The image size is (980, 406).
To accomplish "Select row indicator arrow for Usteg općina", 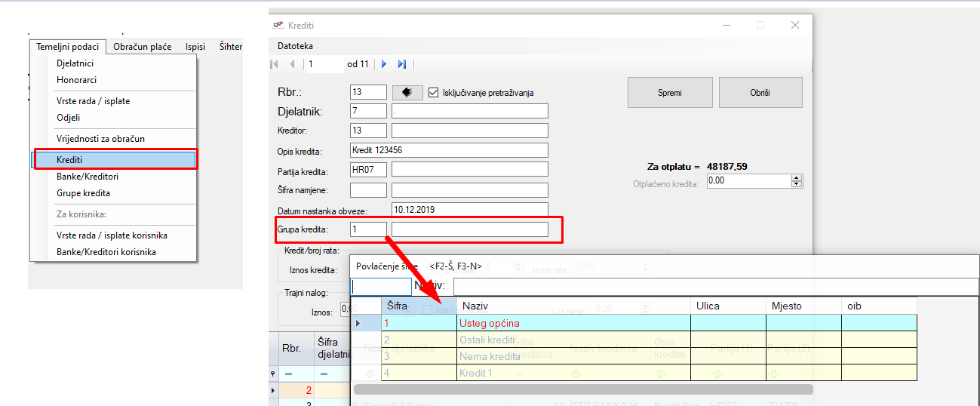I will (358, 323).
